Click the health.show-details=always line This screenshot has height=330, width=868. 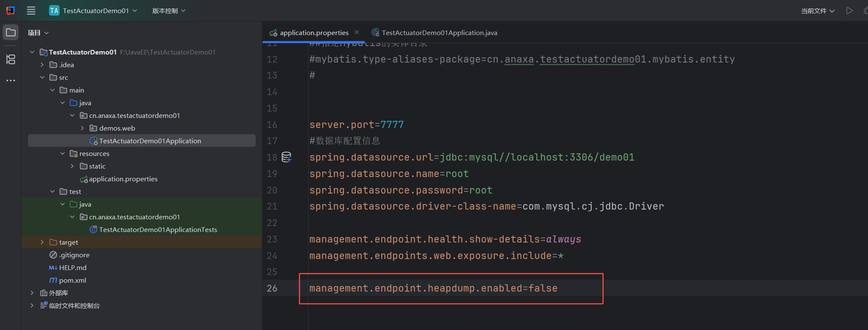coord(445,239)
